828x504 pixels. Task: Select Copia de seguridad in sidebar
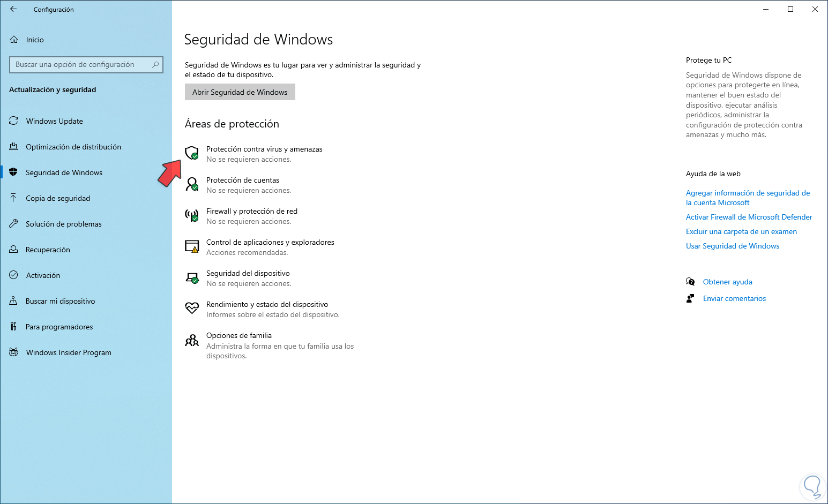point(58,198)
